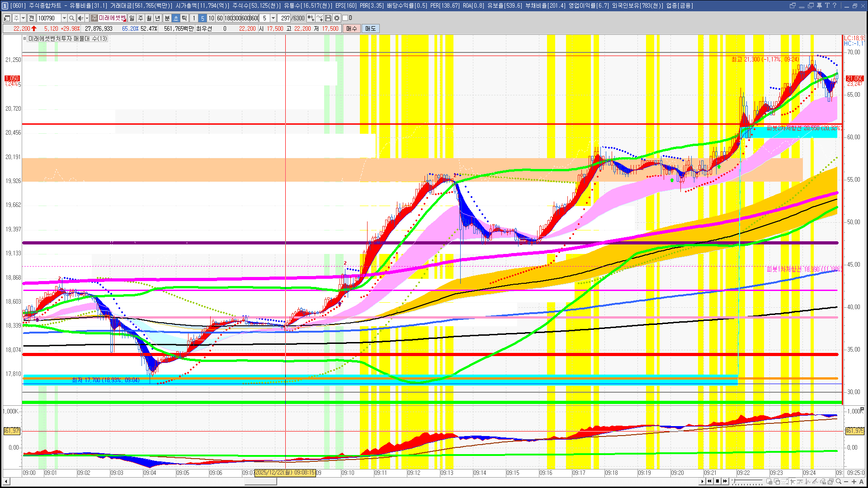
Task: Toggle the 5 interval button
Action: [x=203, y=18]
